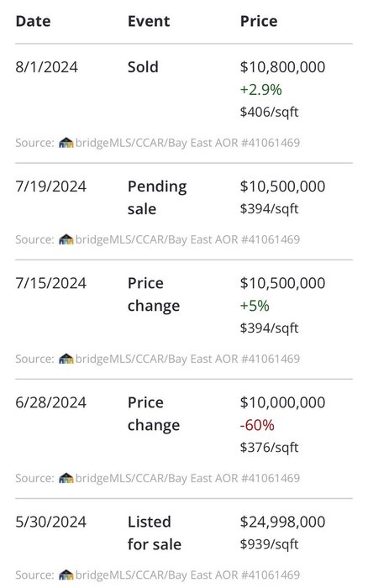Click the $939/sqft price per square foot
Image resolution: width=368 pixels, height=588 pixels.
(270, 544)
